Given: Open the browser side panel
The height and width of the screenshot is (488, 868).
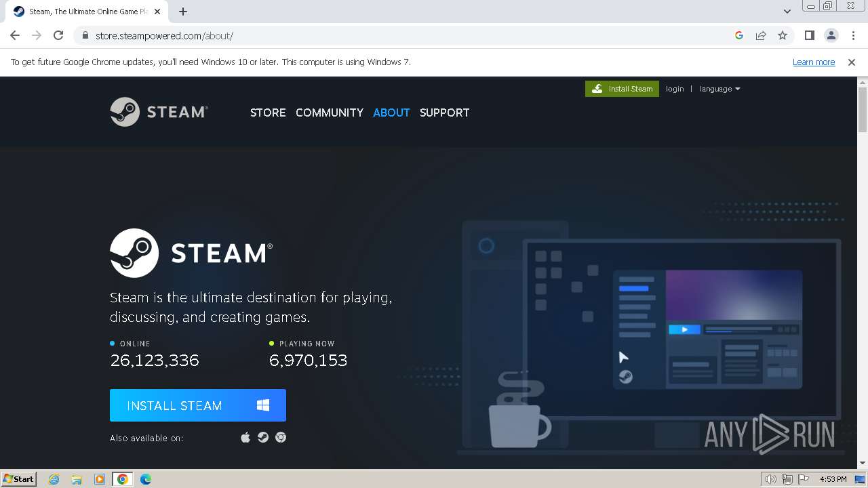Looking at the screenshot, I should 809,35.
